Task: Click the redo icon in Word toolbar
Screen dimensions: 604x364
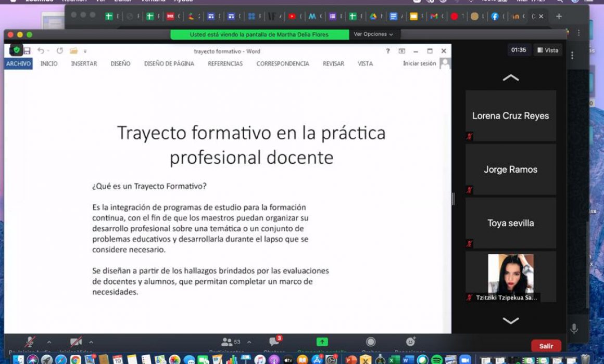Action: [59, 50]
